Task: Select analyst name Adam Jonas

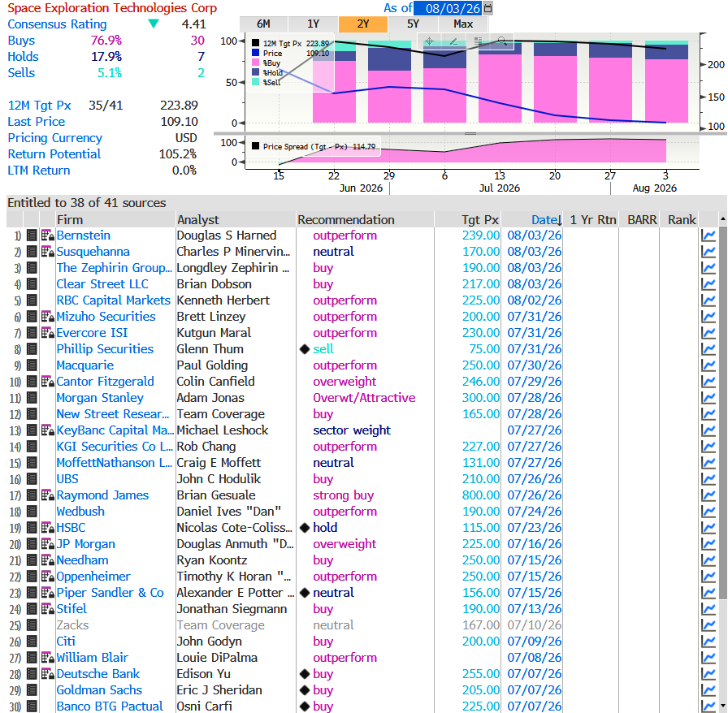Action: [210, 398]
